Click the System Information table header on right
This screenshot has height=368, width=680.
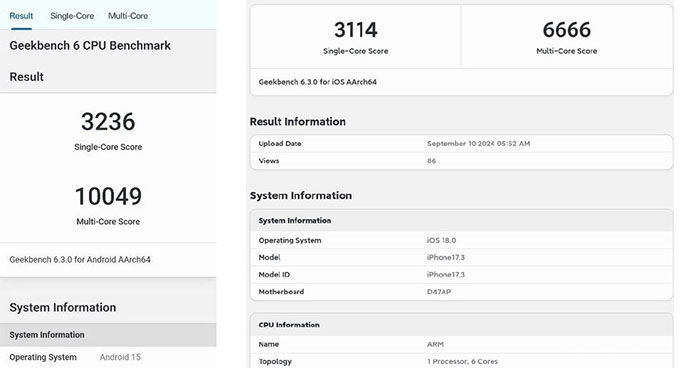[461, 221]
